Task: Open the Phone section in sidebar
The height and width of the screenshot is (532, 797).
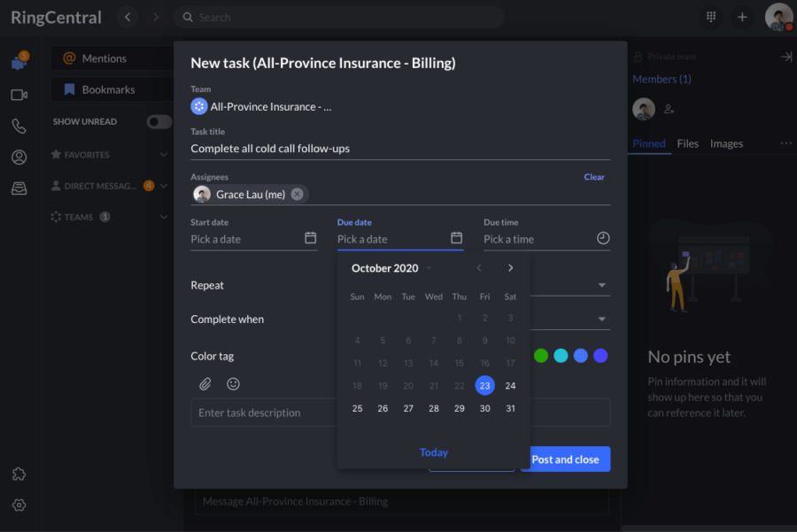Action: pos(19,126)
